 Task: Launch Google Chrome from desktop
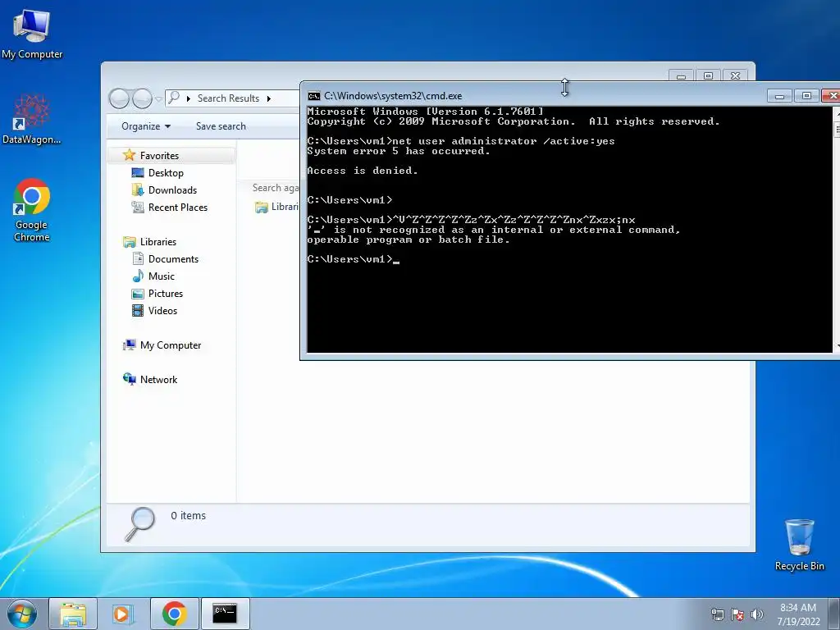click(32, 210)
